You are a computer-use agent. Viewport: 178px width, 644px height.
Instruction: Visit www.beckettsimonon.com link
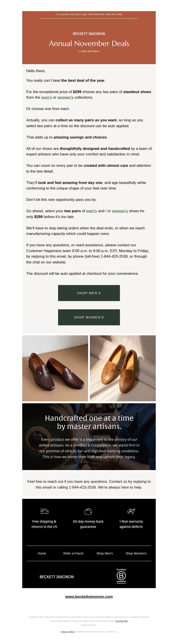pyautogui.click(x=89, y=597)
